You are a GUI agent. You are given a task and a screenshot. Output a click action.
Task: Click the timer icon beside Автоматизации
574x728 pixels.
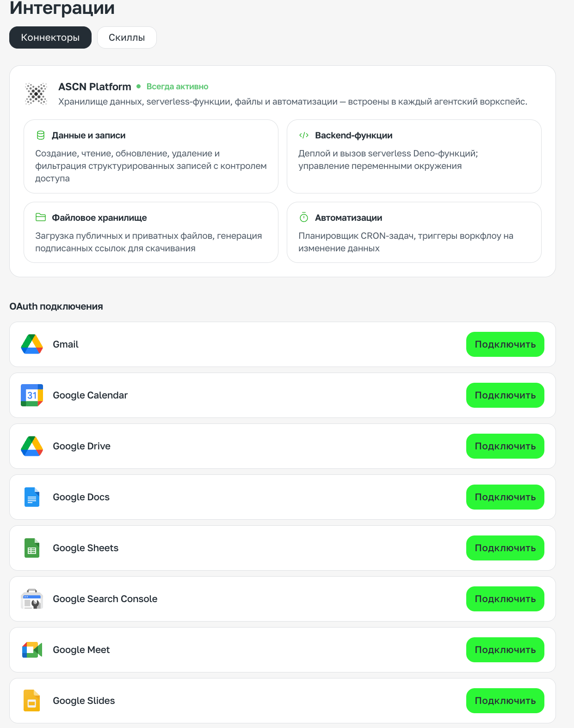click(x=304, y=217)
